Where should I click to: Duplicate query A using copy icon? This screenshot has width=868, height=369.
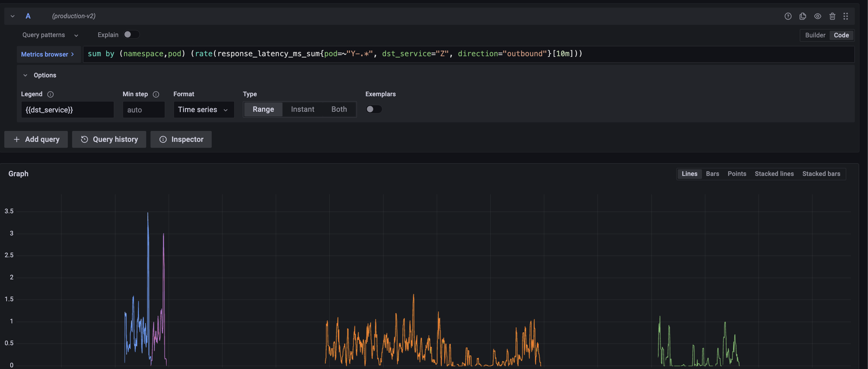(x=803, y=16)
